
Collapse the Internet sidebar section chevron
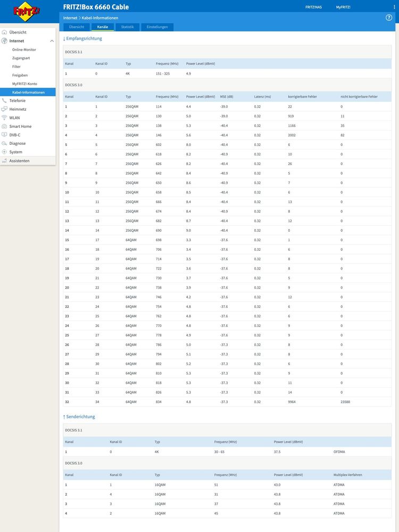pyautogui.click(x=52, y=41)
